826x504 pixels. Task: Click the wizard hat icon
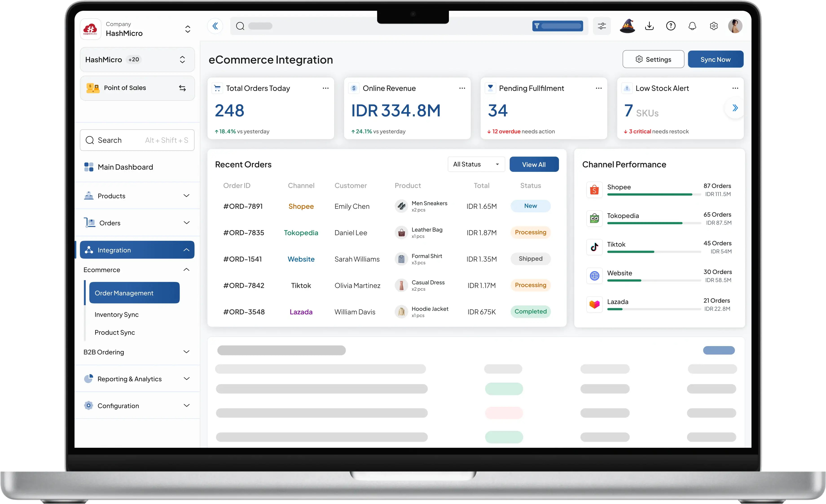tap(627, 26)
